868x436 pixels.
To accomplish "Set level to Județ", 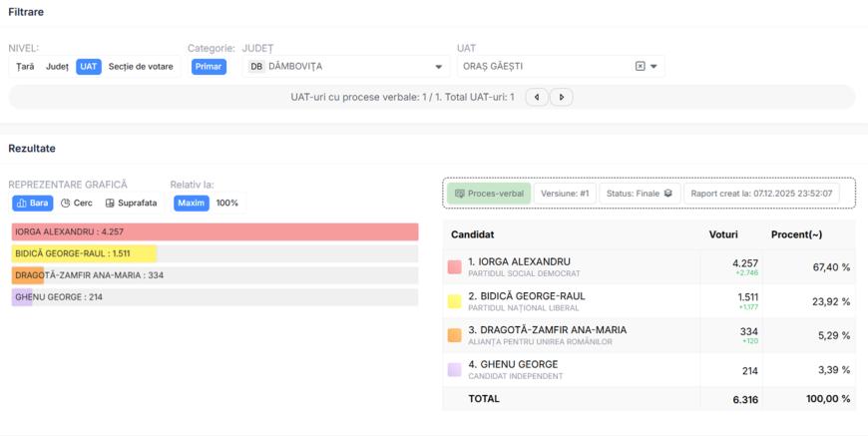I will (x=57, y=67).
